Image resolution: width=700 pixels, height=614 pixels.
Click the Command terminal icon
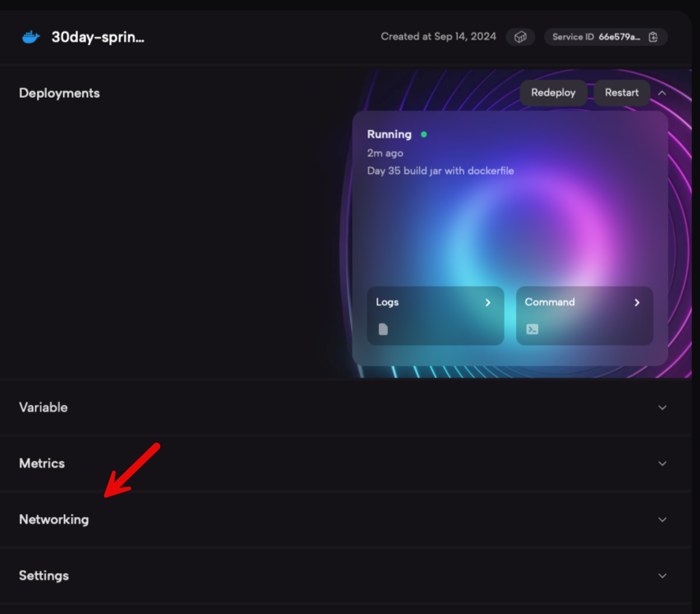532,329
